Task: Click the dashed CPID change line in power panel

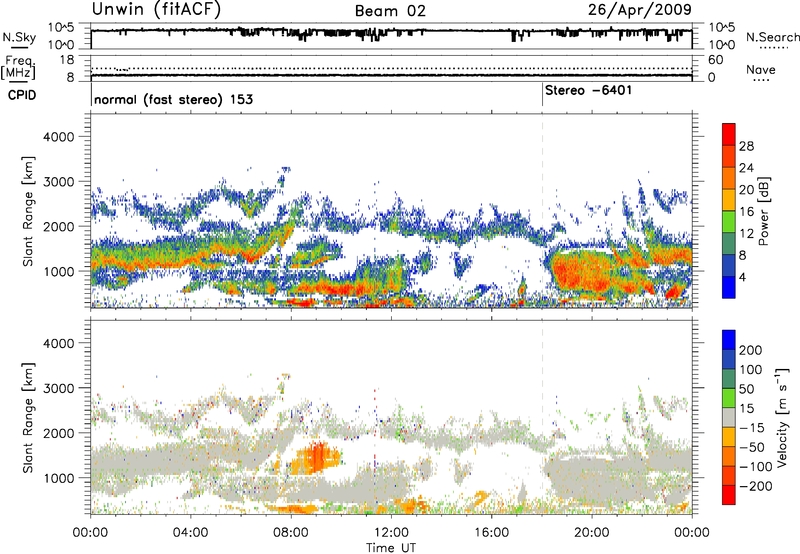Action: point(542,210)
